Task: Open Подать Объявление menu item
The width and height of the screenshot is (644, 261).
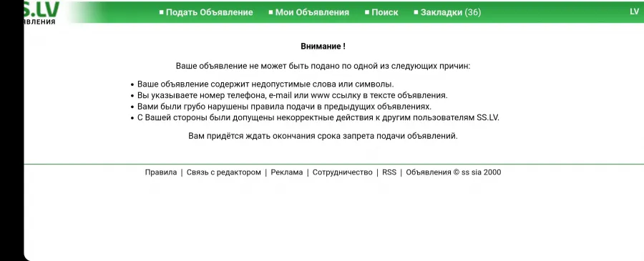Action: 209,12
